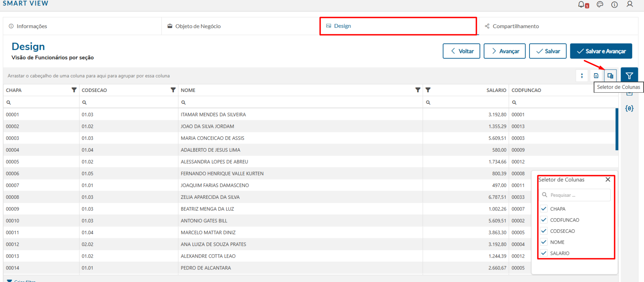The height and width of the screenshot is (282, 644).
Task: Click the {0} parameters icon in sidebar
Action: pos(629,108)
